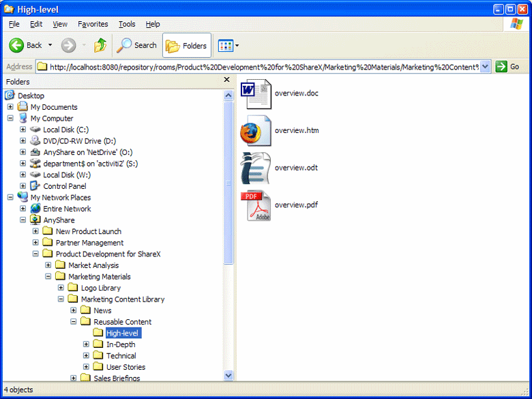Click the Local Disk (W:) drive icon
This screenshot has width=532, height=399.
click(x=35, y=175)
